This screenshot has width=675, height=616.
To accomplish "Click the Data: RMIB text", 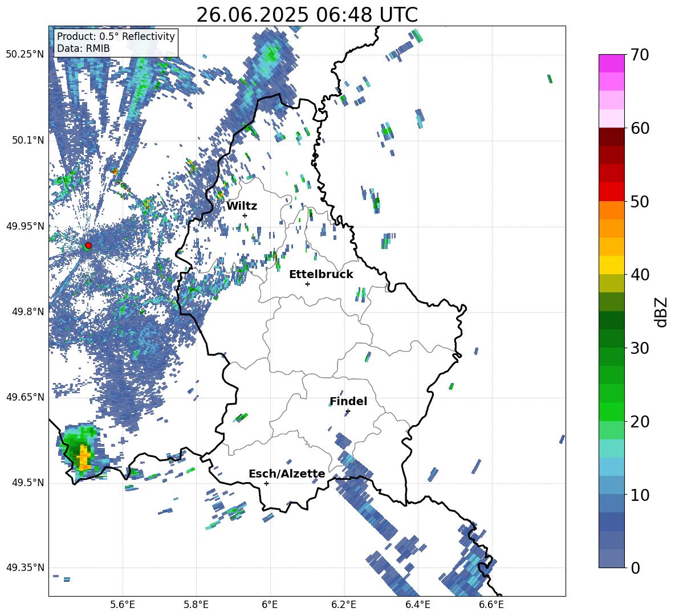I will coord(83,48).
